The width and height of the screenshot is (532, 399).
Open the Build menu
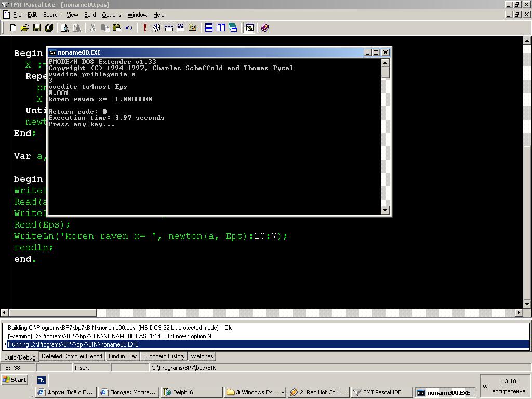coord(90,15)
